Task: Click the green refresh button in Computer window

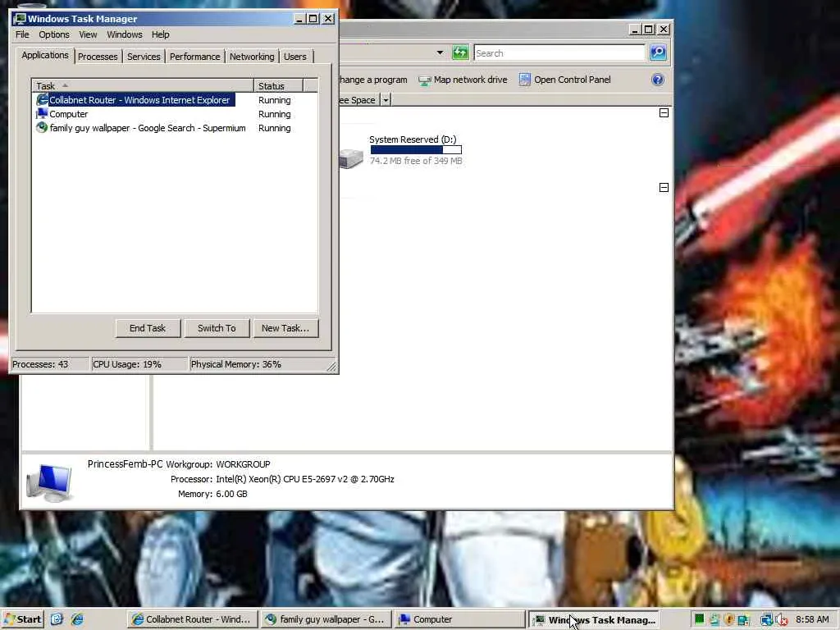Action: point(460,52)
